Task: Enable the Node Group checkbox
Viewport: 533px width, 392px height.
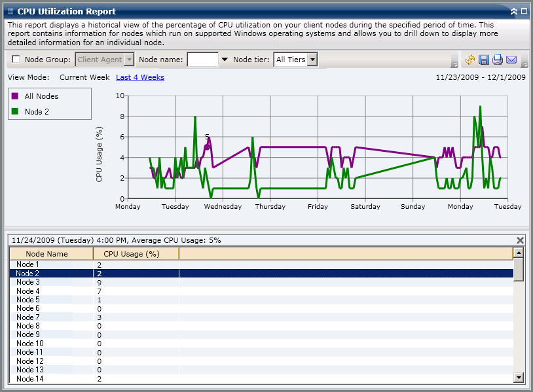Action: 16,60
